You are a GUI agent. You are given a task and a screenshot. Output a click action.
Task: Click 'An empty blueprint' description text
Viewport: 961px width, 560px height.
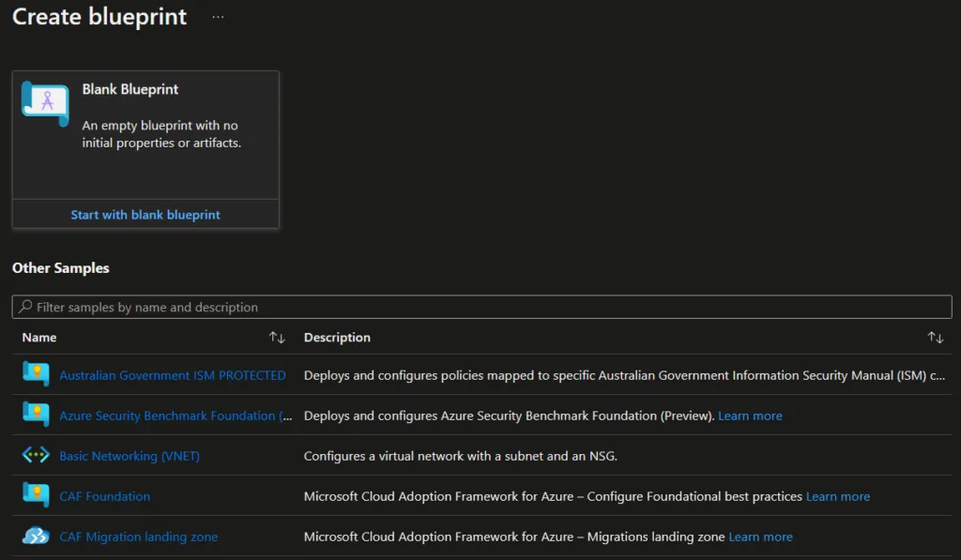(x=161, y=134)
